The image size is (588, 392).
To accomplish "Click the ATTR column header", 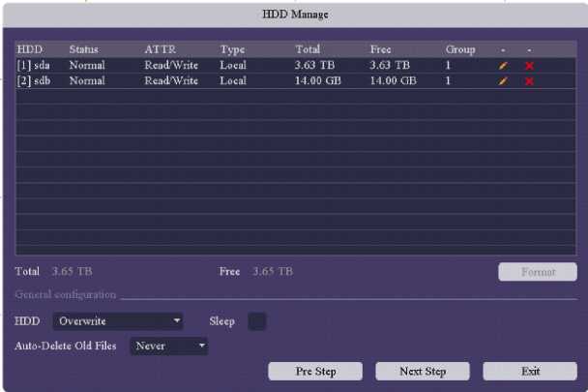I will click(x=160, y=48).
